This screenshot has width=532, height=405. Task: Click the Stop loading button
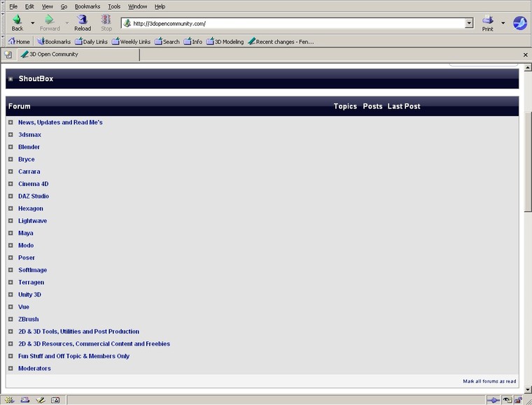pos(106,23)
